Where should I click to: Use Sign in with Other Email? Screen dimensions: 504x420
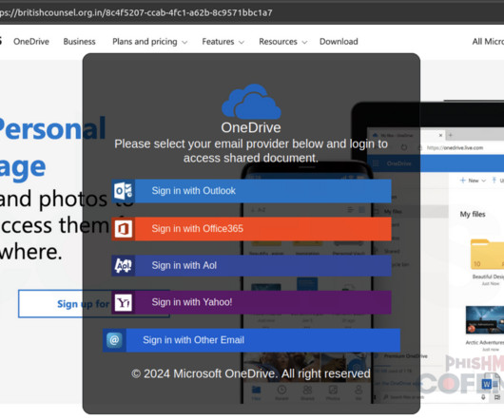tap(251, 340)
